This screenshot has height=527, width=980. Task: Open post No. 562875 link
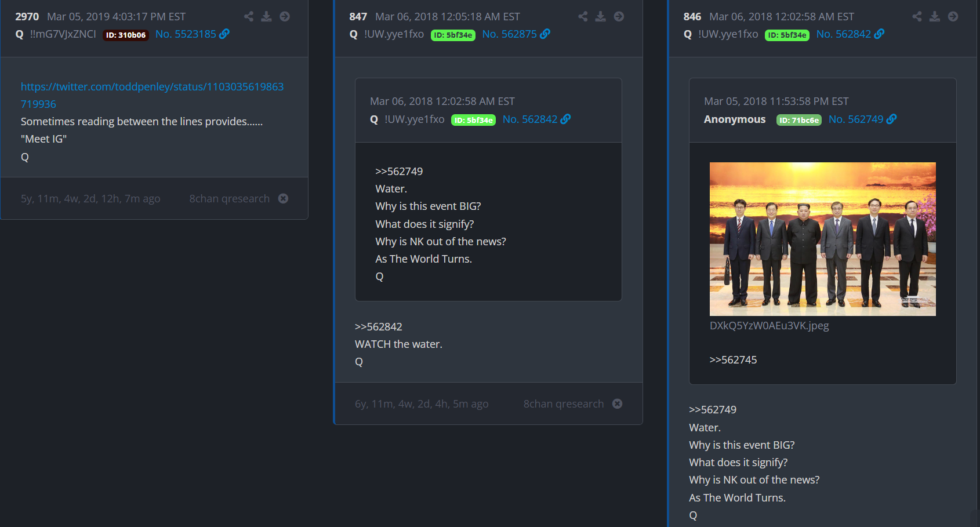[510, 34]
